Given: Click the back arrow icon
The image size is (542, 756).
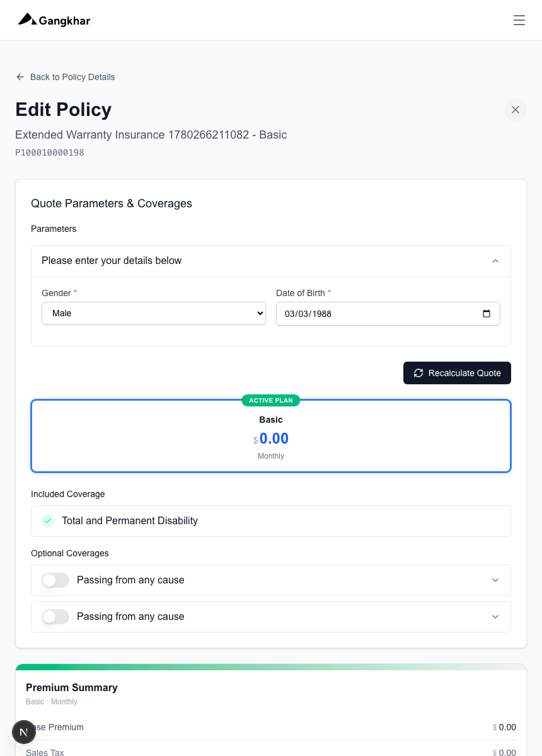Looking at the screenshot, I should click(20, 77).
